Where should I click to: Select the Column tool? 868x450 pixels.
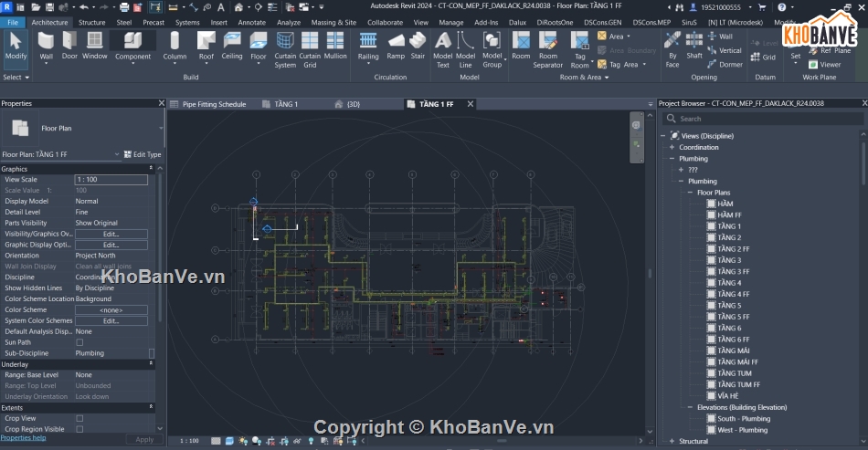pyautogui.click(x=175, y=47)
